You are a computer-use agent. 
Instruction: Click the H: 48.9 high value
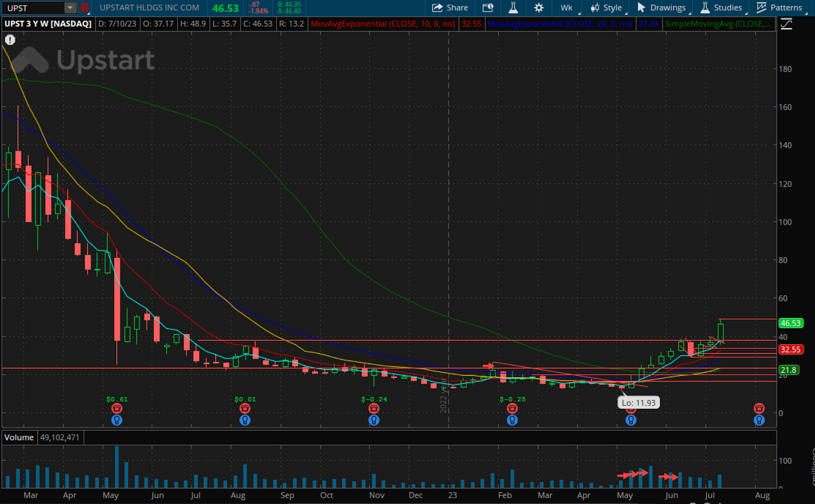tap(193, 24)
